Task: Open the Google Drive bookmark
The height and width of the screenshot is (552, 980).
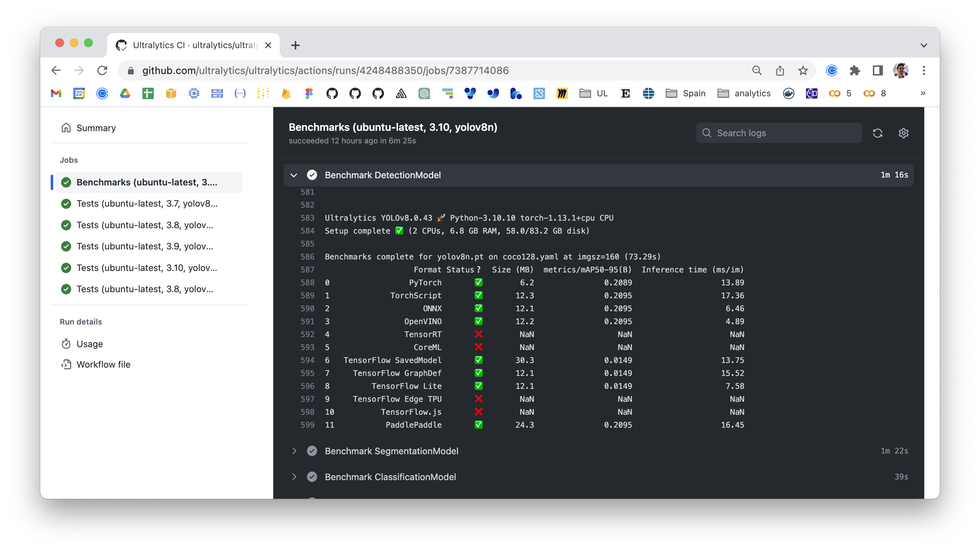Action: click(125, 93)
